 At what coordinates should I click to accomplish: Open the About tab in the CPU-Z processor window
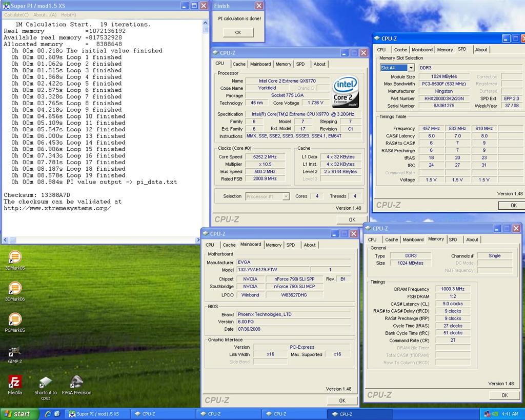coord(319,64)
